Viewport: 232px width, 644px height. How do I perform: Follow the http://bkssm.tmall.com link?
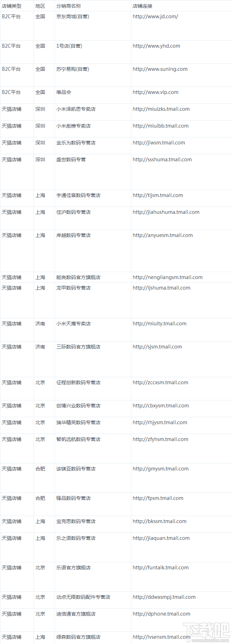click(160, 521)
